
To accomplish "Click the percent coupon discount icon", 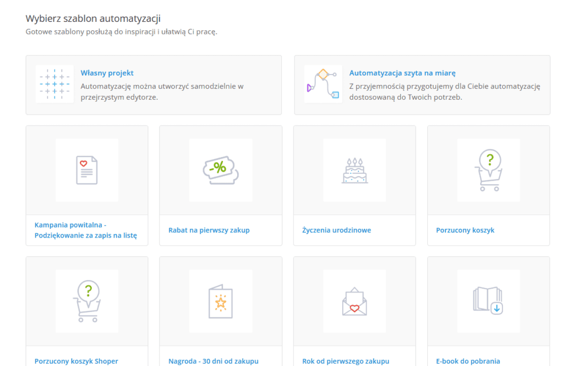I will pyautogui.click(x=220, y=170).
